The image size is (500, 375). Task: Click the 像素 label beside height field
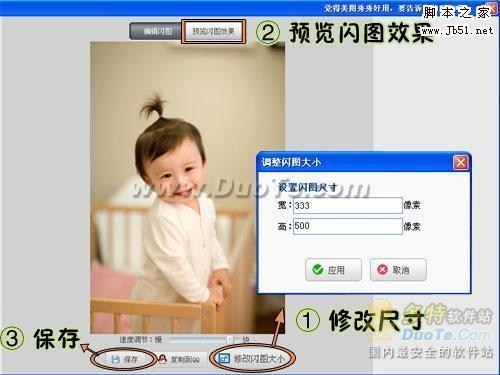pos(412,227)
